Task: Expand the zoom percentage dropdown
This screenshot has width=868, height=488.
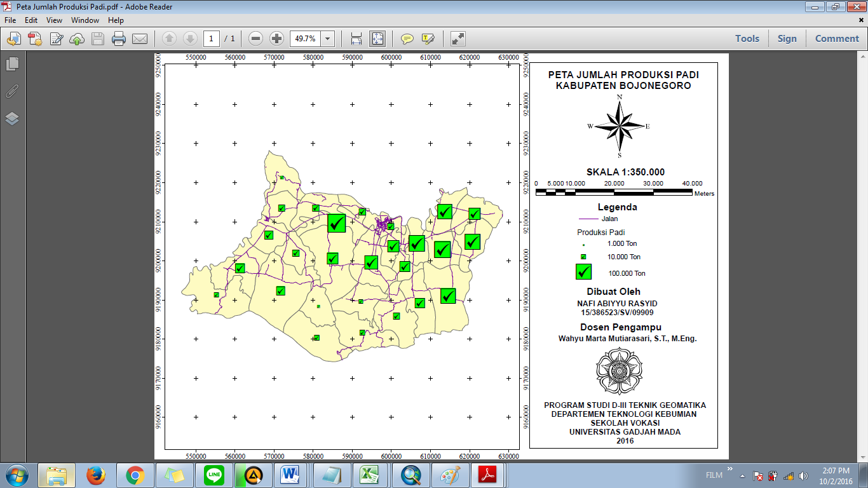Action: [x=328, y=39]
